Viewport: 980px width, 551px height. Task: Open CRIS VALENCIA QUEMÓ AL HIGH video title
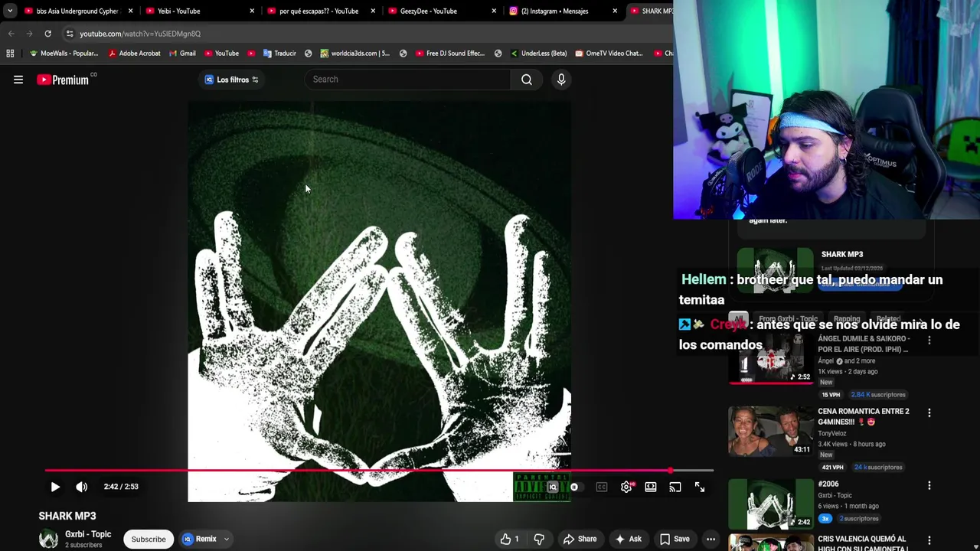pyautogui.click(x=862, y=543)
